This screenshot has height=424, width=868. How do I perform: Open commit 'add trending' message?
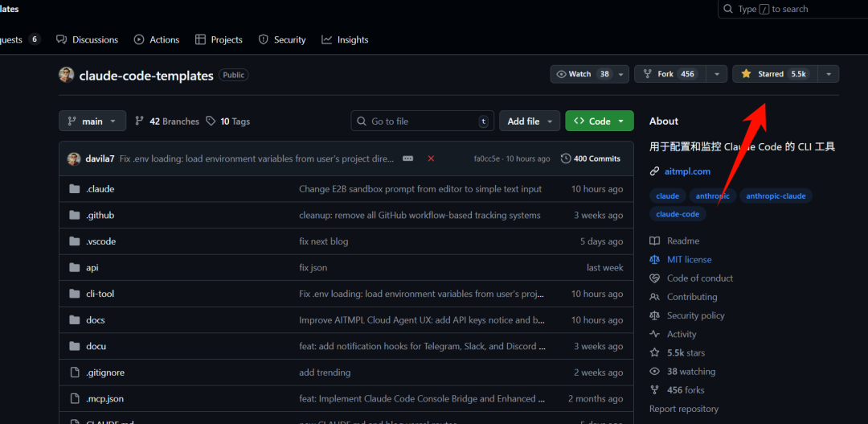coord(325,373)
